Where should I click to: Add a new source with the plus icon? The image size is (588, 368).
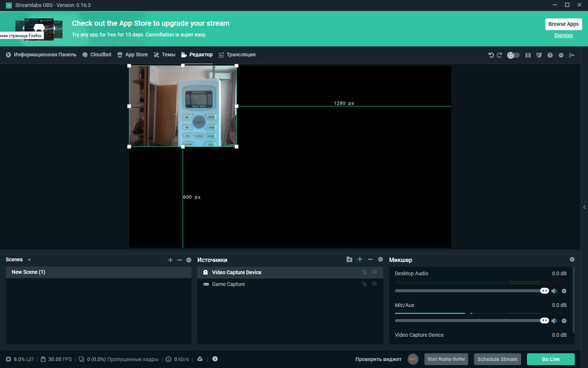coord(360,260)
